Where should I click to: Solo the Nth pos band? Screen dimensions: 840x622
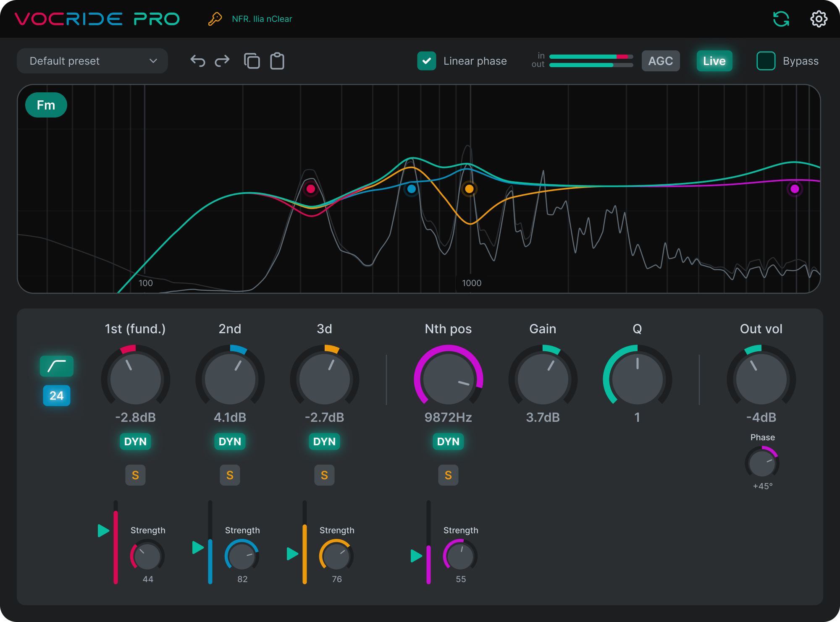point(448,475)
